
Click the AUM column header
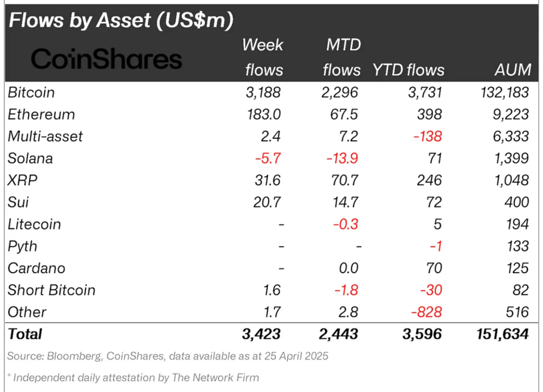[x=513, y=70]
